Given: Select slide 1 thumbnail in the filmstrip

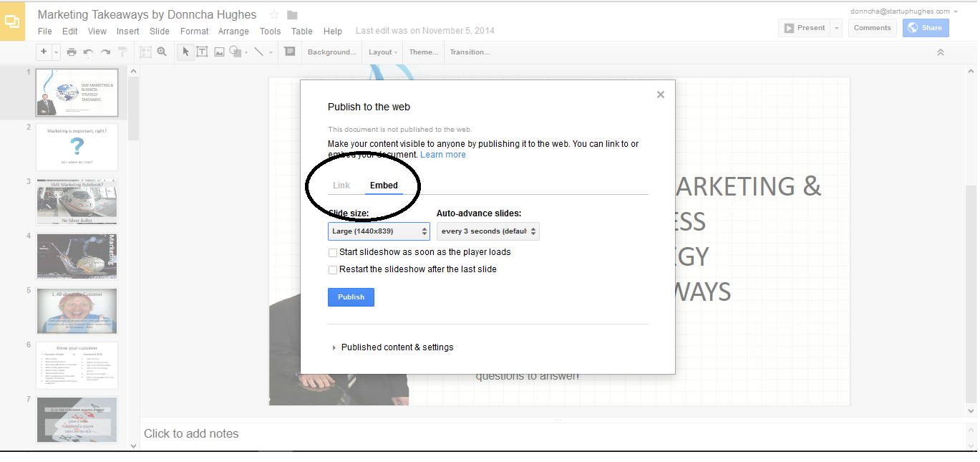Looking at the screenshot, I should pos(77,93).
